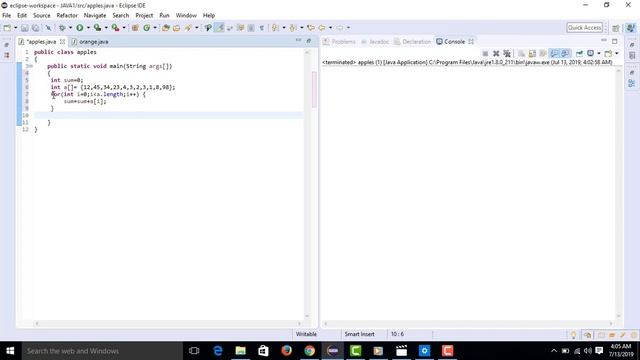Click the green Run button in toolbar
640x360 pixels.
80,28
